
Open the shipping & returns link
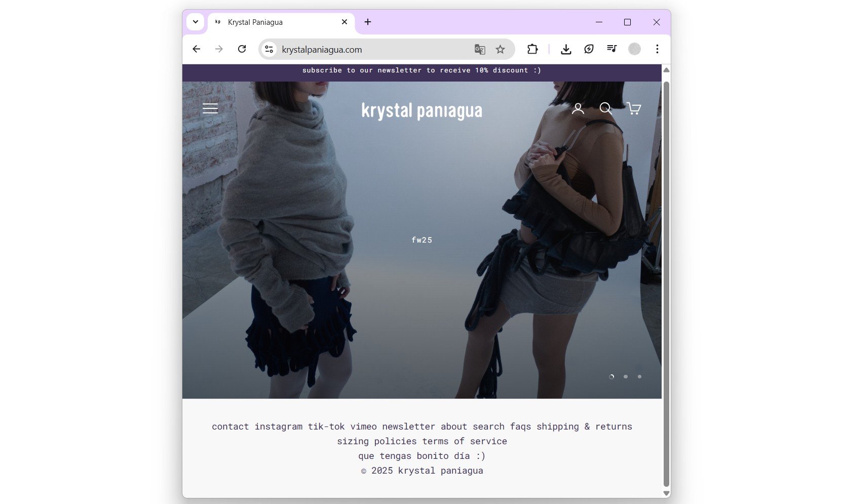584,426
